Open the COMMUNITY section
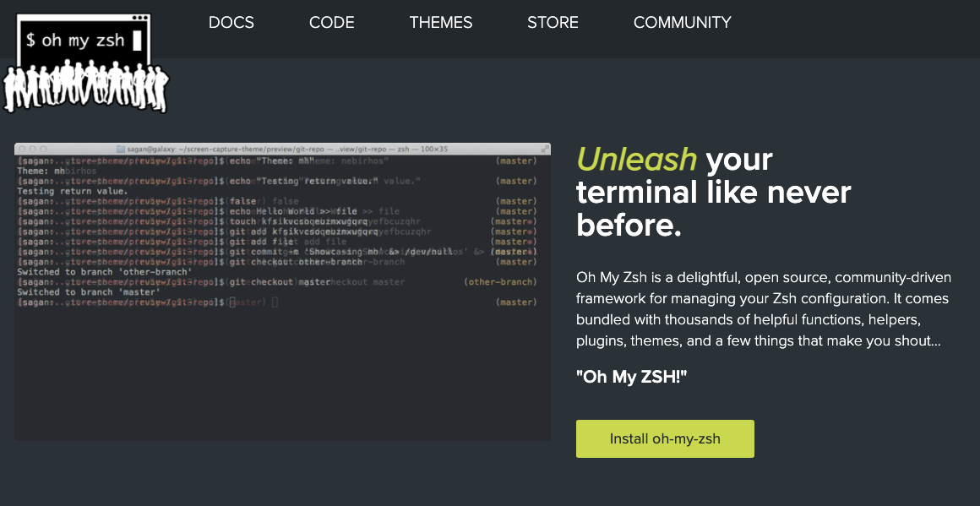Viewport: 980px width, 506px height. click(x=682, y=23)
